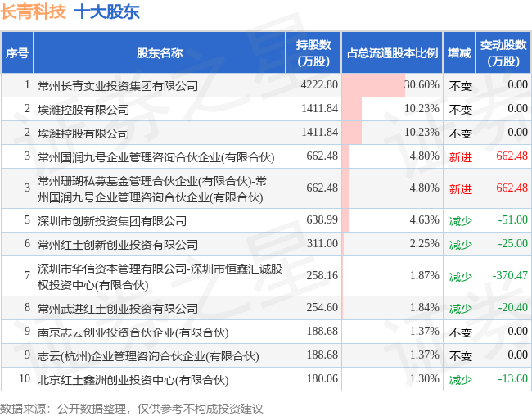Click the 占总流通股本比例 column header
Viewport: 532px width, 416px height.
[392, 53]
